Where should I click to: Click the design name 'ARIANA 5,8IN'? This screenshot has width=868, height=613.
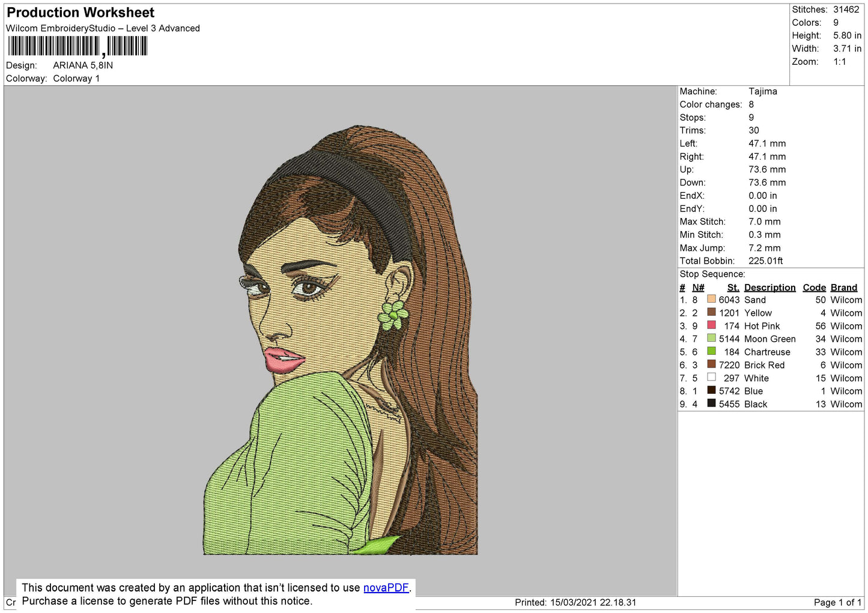point(83,65)
